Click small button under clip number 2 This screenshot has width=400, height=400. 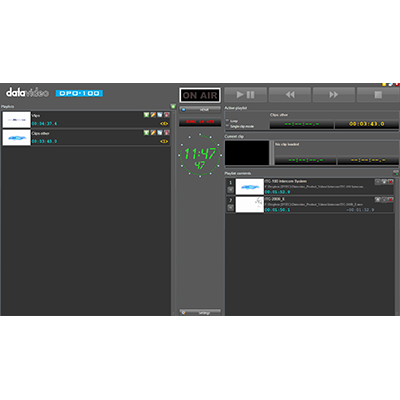coord(230,207)
